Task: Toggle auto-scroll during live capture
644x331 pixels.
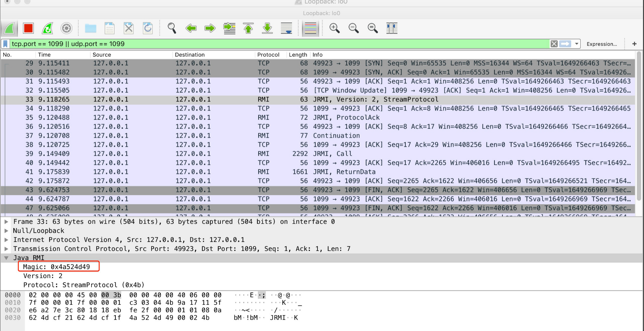Action: [x=287, y=28]
